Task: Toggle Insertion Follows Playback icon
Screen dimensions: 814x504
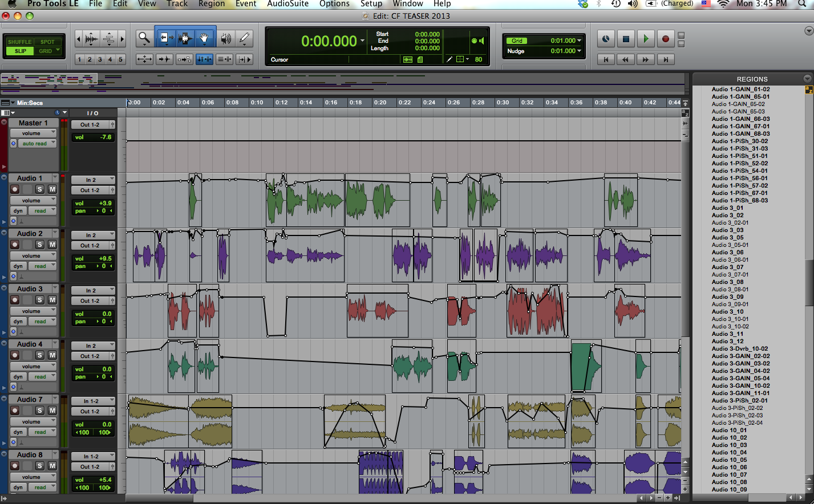Action: click(x=244, y=59)
